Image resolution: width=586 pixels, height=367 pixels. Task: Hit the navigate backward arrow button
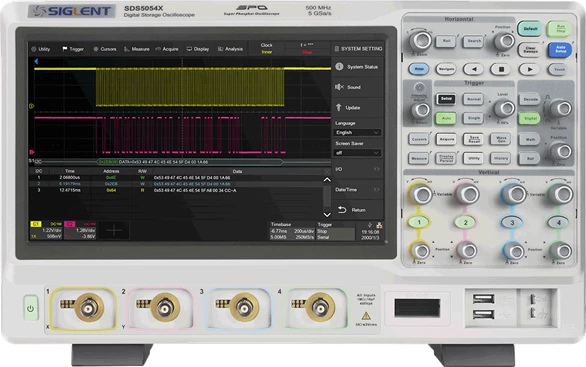coord(474,69)
